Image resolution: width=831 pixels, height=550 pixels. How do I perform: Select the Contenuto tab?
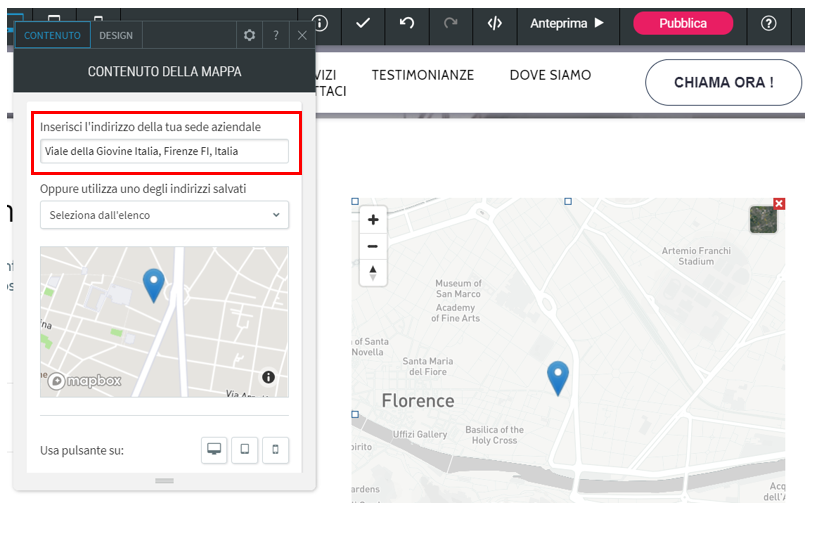click(x=52, y=35)
